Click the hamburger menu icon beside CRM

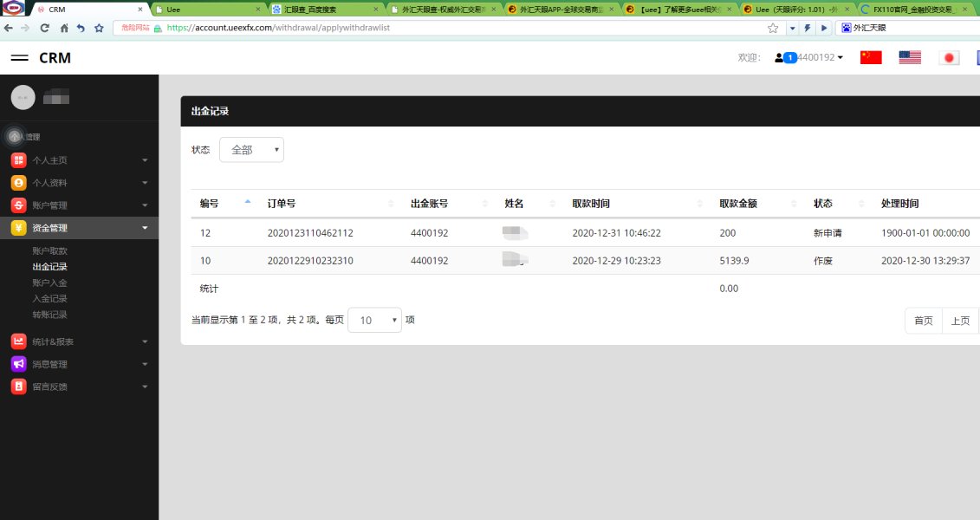pyautogui.click(x=19, y=58)
